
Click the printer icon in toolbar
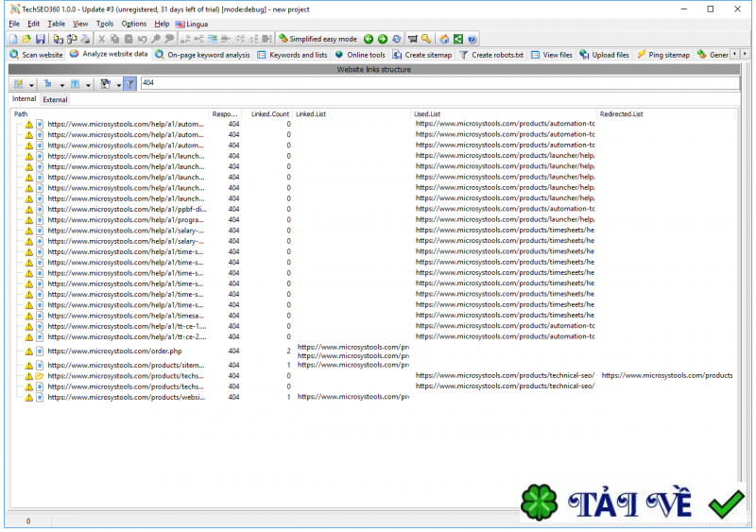tap(85, 39)
